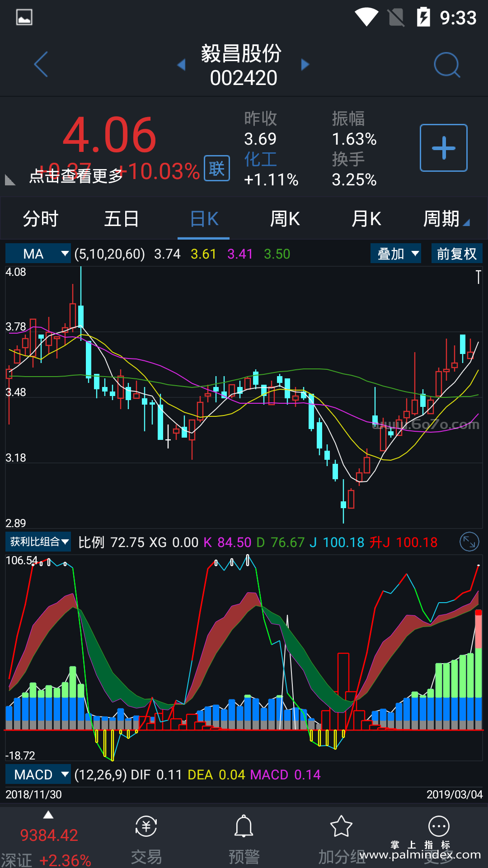Expand index bar with up triangle
This screenshot has height=868, width=488.
[x=48, y=815]
